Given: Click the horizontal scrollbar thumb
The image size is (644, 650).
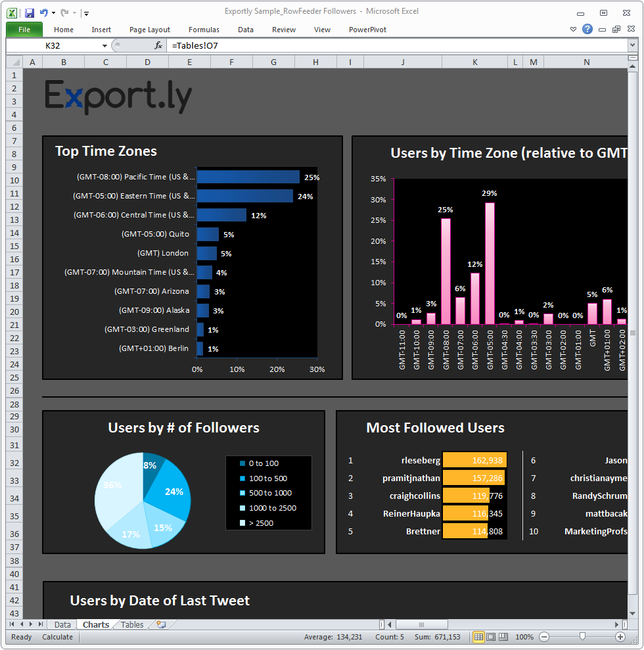Looking at the screenshot, I should point(421,624).
